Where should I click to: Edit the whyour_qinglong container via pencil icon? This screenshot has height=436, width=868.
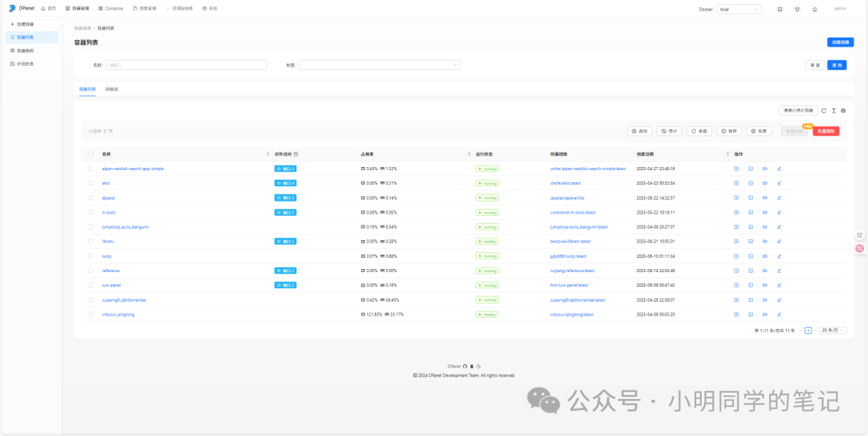point(779,314)
